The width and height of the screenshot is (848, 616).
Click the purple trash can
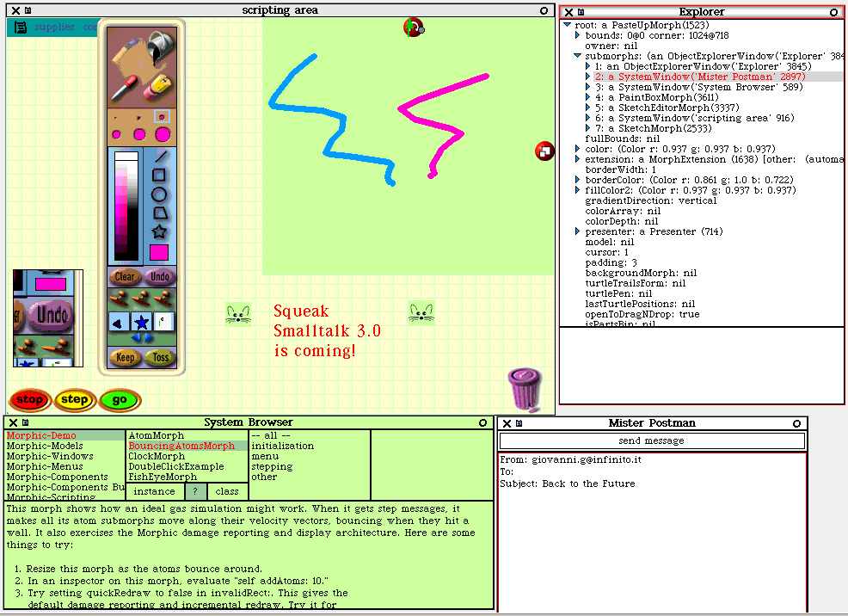tap(525, 390)
